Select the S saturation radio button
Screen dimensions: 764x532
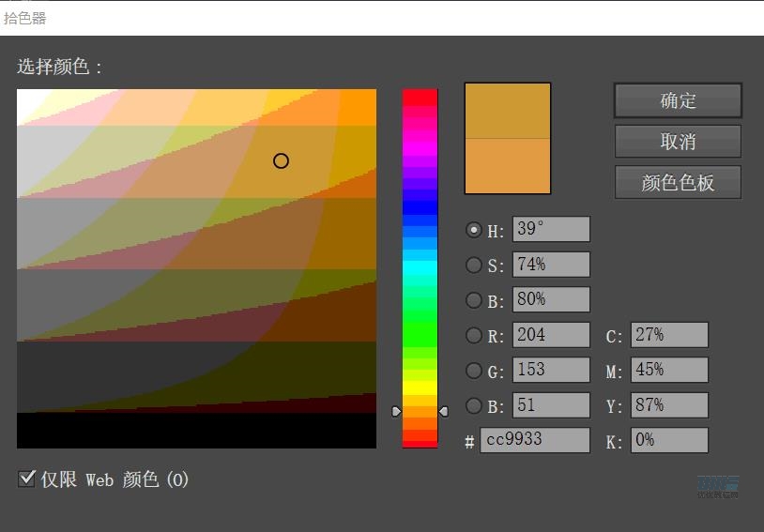(x=474, y=266)
